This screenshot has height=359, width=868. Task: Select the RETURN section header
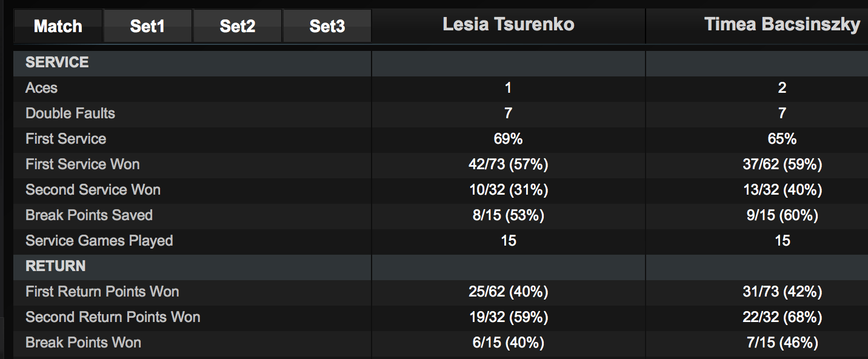pyautogui.click(x=55, y=266)
